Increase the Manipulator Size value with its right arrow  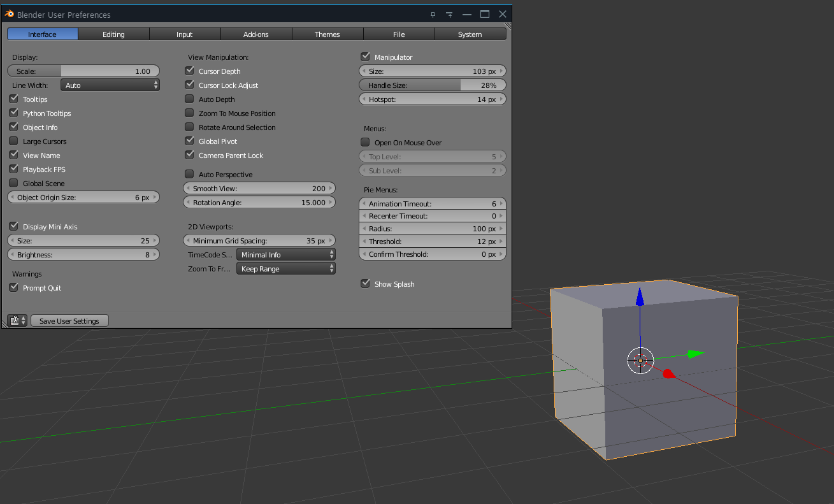[502, 71]
